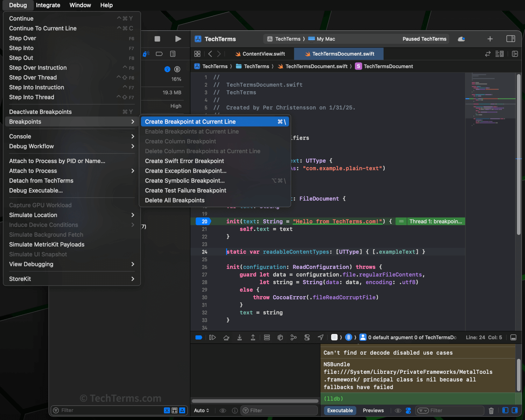Select Deactivate Breakpoints menu item
Viewport: 525px width, 420px height.
72,112
